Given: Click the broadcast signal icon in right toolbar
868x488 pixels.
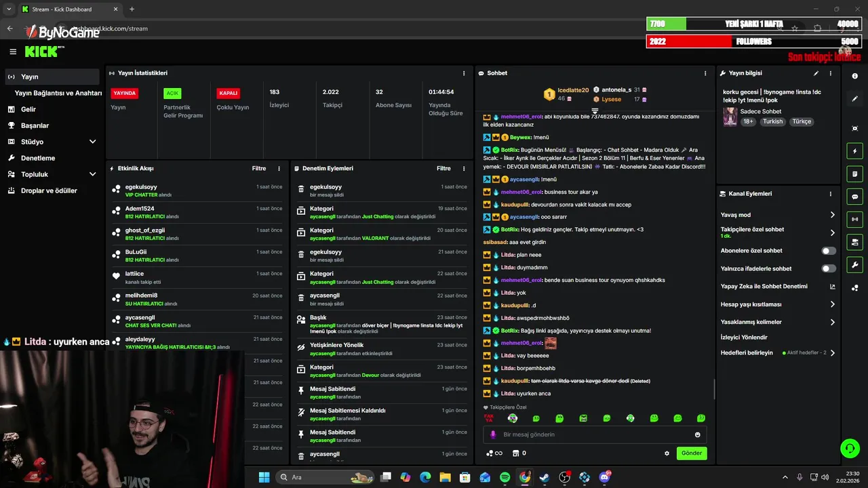Looking at the screenshot, I should (854, 219).
